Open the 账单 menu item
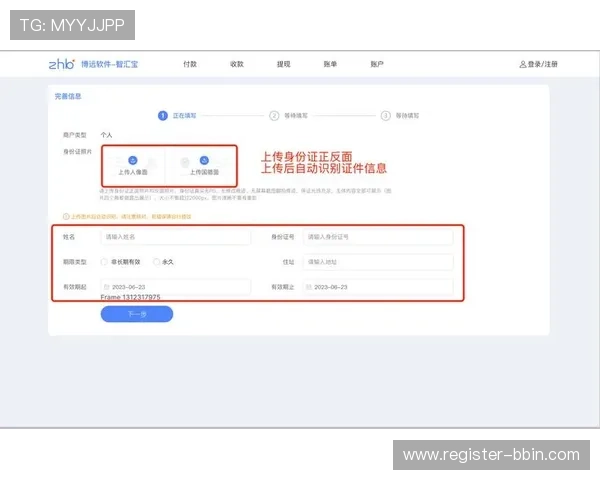The height and width of the screenshot is (480, 600). click(x=330, y=64)
